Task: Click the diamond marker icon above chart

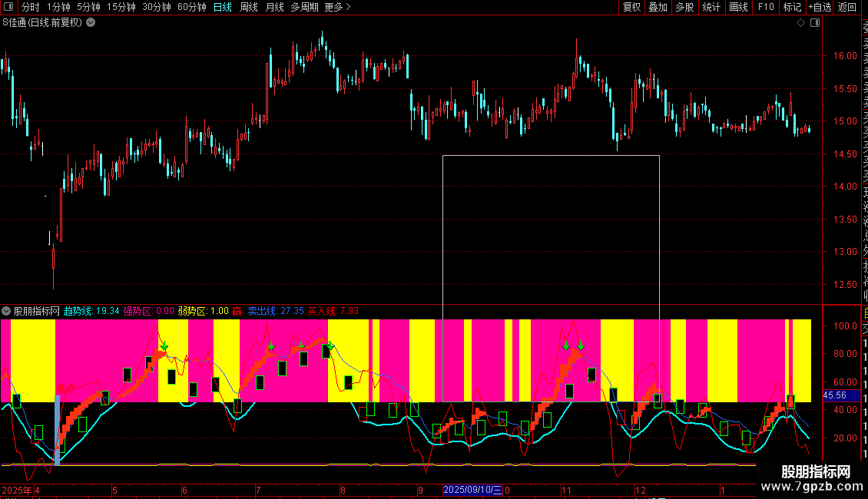Action: point(800,23)
